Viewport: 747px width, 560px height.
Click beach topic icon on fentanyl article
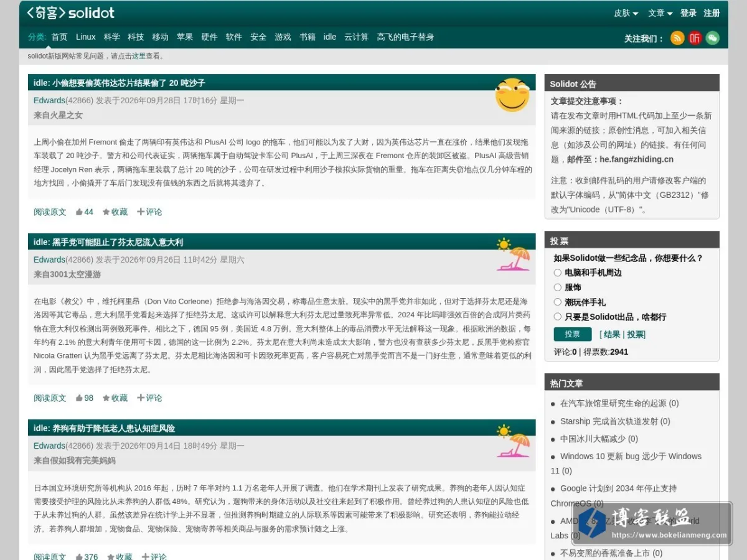click(514, 254)
